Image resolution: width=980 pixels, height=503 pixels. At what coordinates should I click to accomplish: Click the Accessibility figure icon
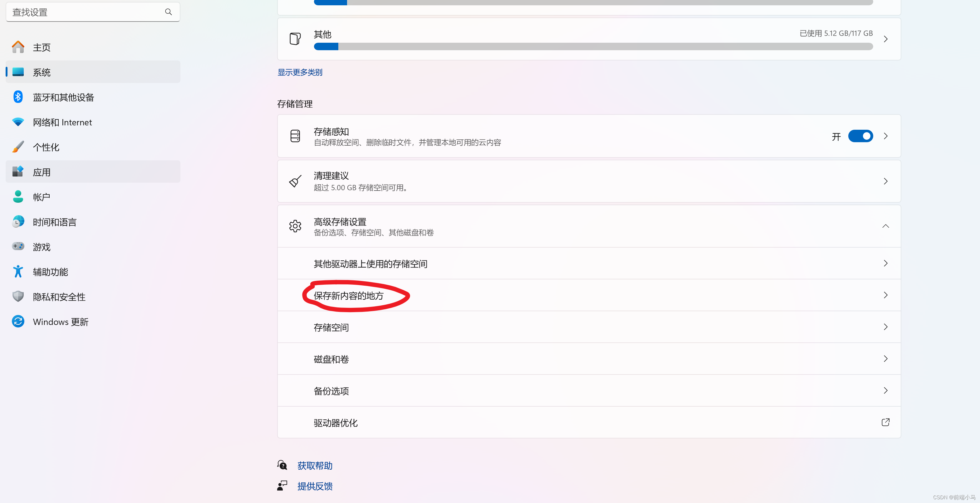click(18, 272)
